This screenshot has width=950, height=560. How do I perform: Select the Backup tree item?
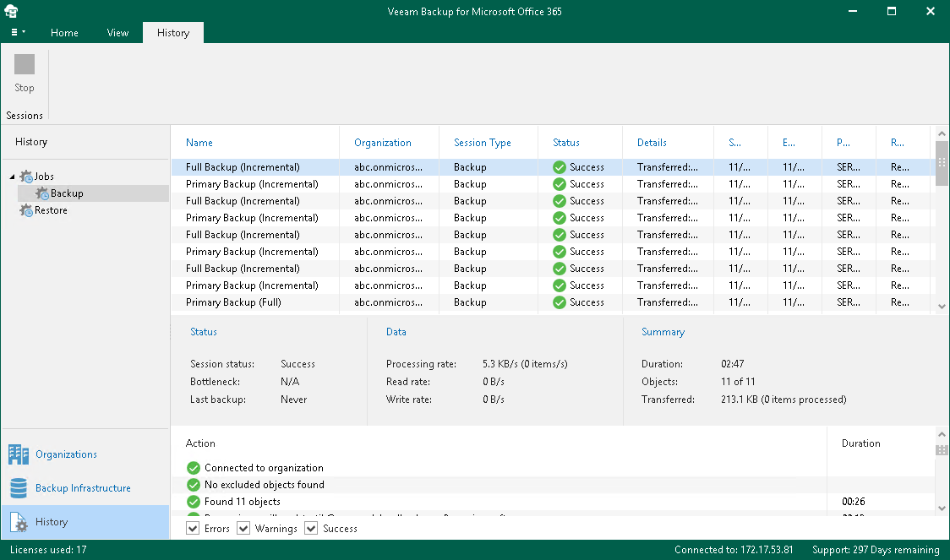[67, 193]
